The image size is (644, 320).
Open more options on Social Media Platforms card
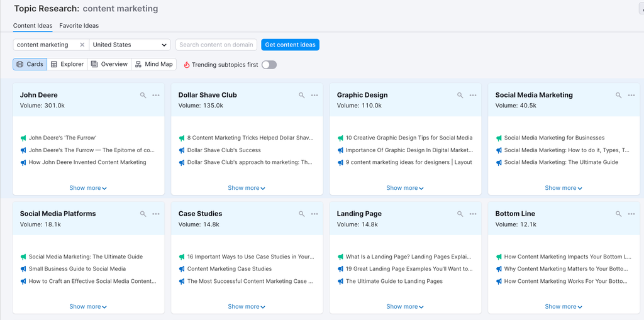(156, 214)
